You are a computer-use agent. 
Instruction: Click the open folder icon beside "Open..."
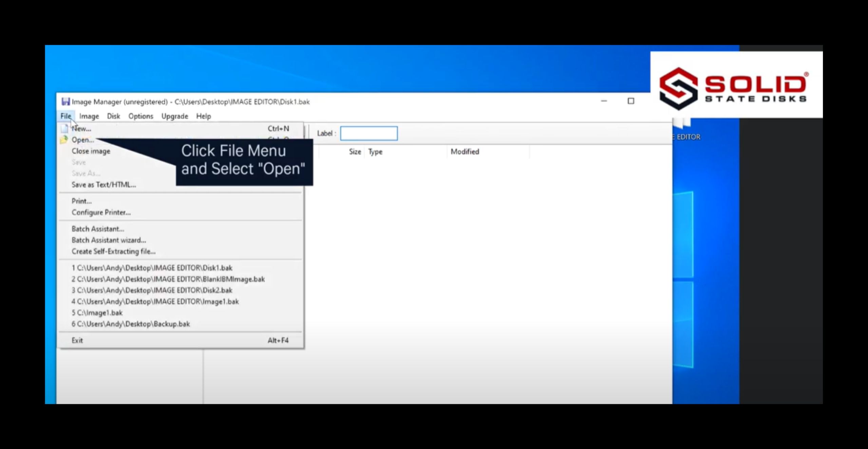point(63,140)
